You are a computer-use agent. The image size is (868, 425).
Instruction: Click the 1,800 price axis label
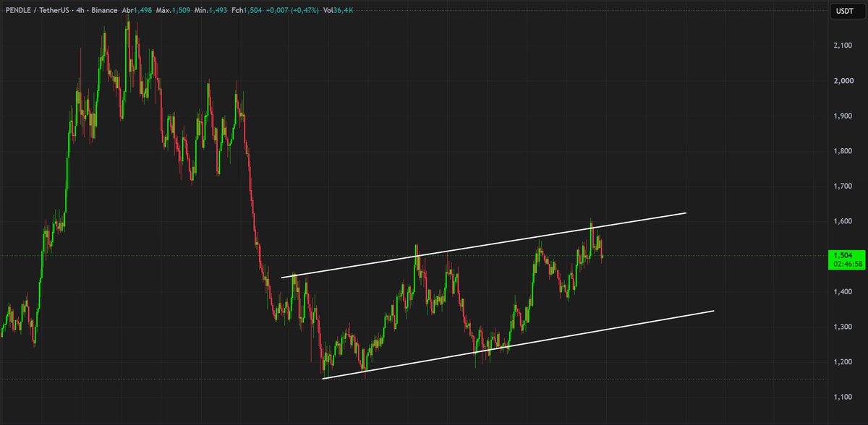[842, 152]
